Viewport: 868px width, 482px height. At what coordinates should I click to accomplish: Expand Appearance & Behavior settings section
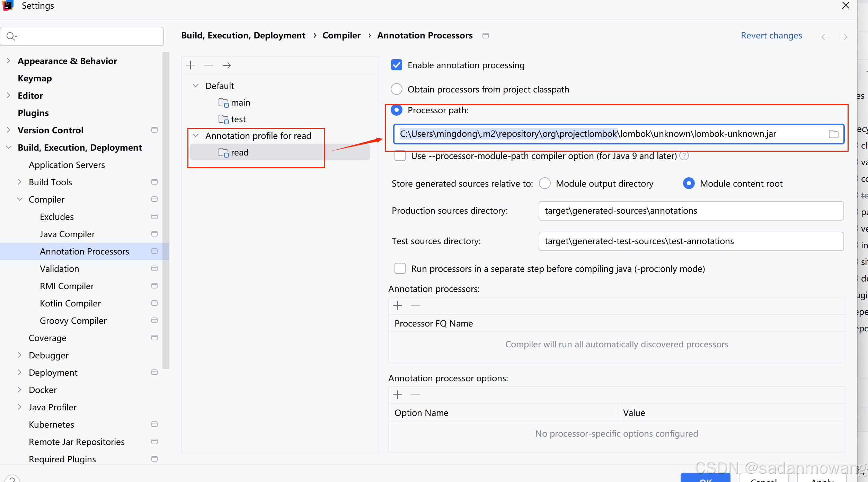point(8,61)
